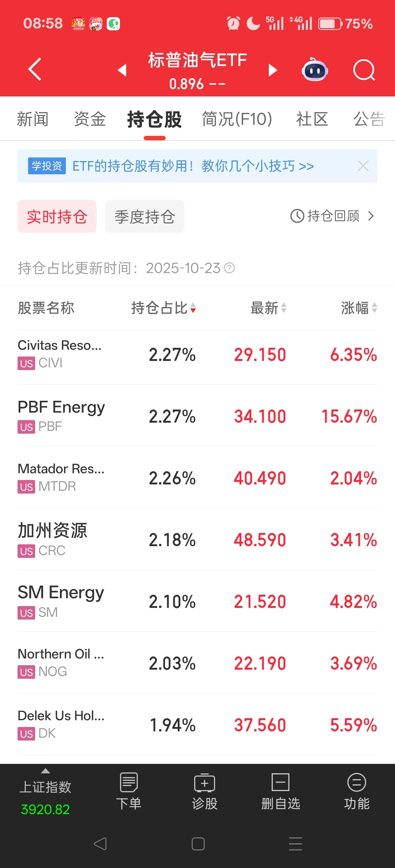
Task: Switch to previous stock with left triangle
Action: [x=122, y=70]
